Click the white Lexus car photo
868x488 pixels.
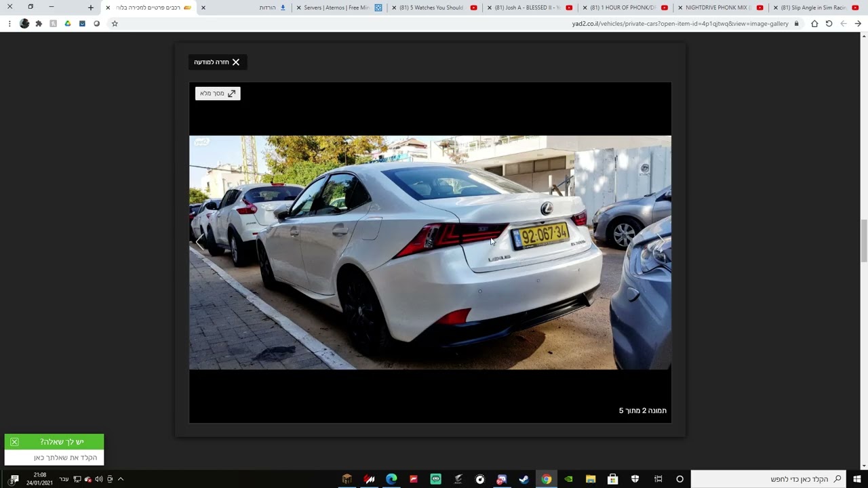click(430, 252)
